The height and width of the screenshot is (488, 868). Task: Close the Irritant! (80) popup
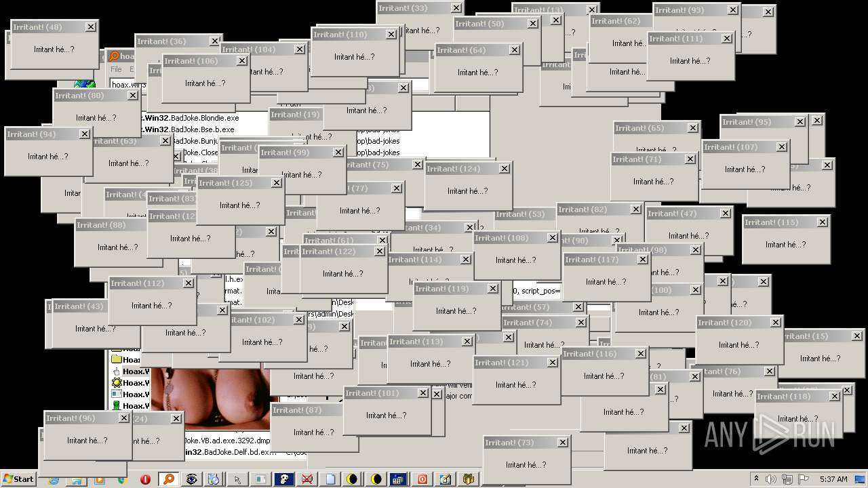tap(132, 96)
